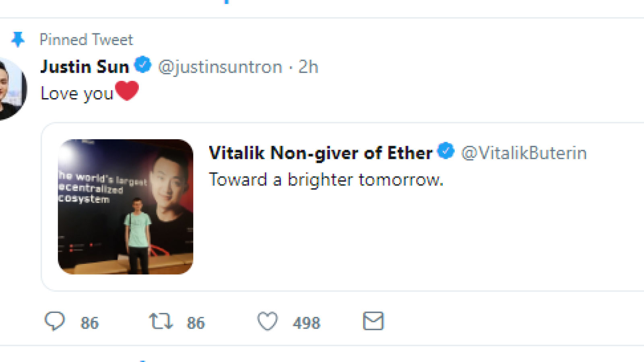Click Vitalik's blue verified checkmark badge
This screenshot has height=362, width=644.
[x=446, y=151]
